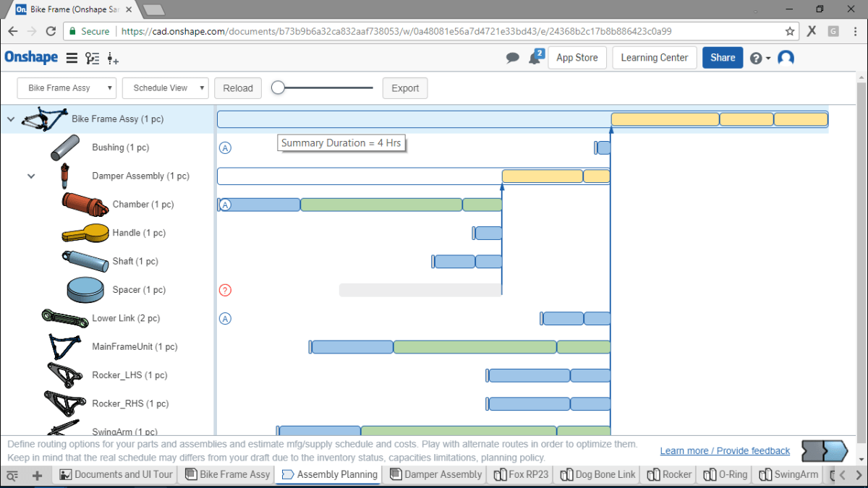
Task: Click the Onshape hamburger menu icon
Action: click(70, 58)
